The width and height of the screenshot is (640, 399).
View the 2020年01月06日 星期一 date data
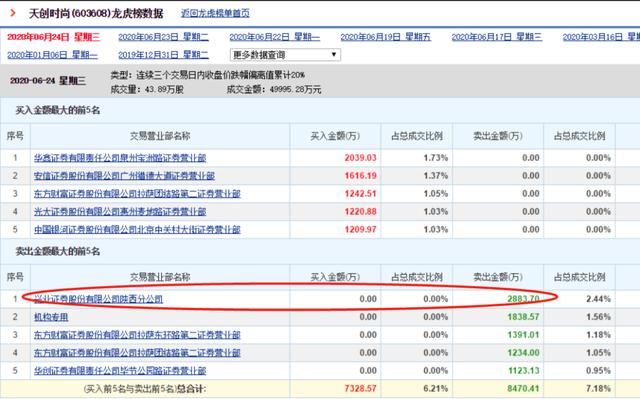(x=52, y=55)
